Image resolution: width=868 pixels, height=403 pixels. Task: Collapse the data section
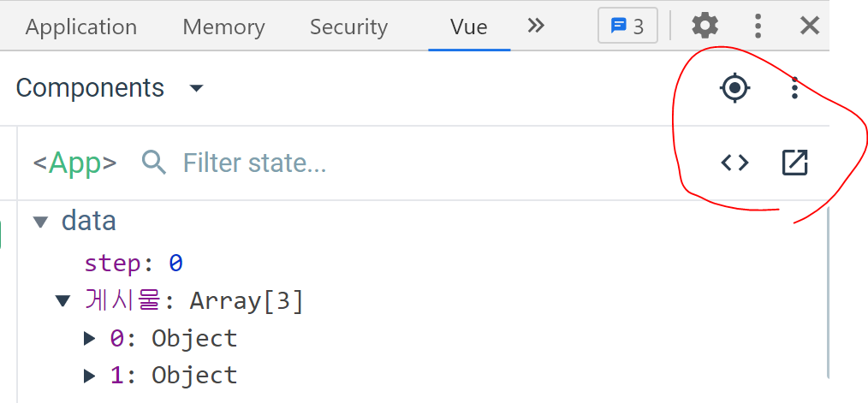click(x=40, y=222)
